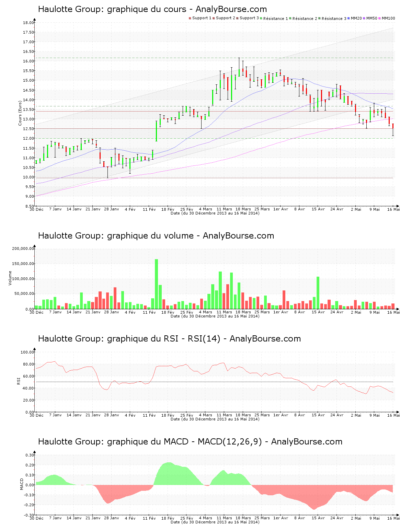Viewport: 412px width, 532px height.
Task: Click the '7 Janv' date under RSI chart
Action: click(x=56, y=415)
